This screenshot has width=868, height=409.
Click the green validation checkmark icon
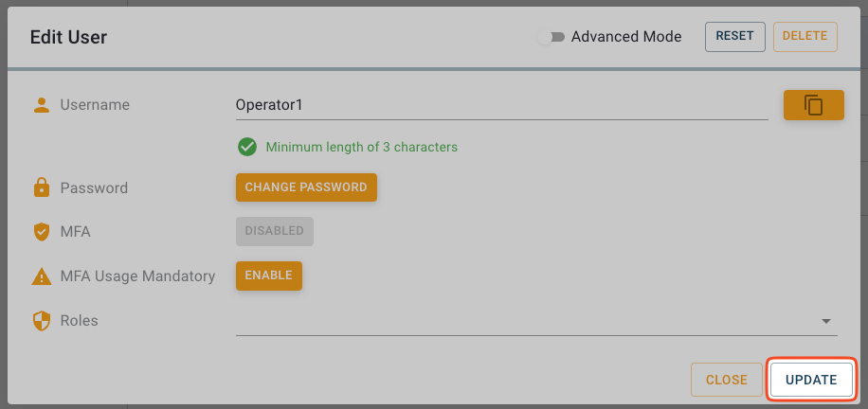(247, 147)
